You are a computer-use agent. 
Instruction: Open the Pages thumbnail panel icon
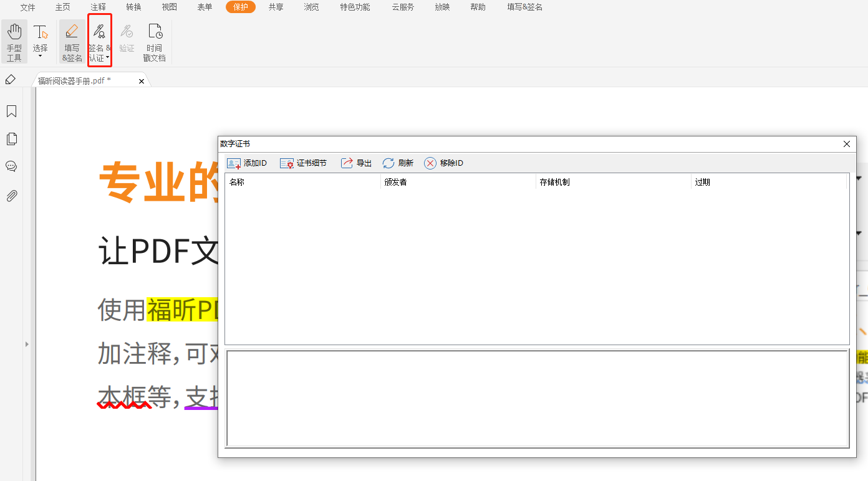(x=11, y=139)
